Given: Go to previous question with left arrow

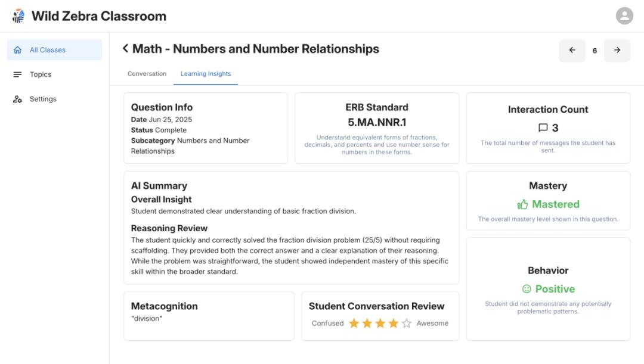Looking at the screenshot, I should (572, 51).
